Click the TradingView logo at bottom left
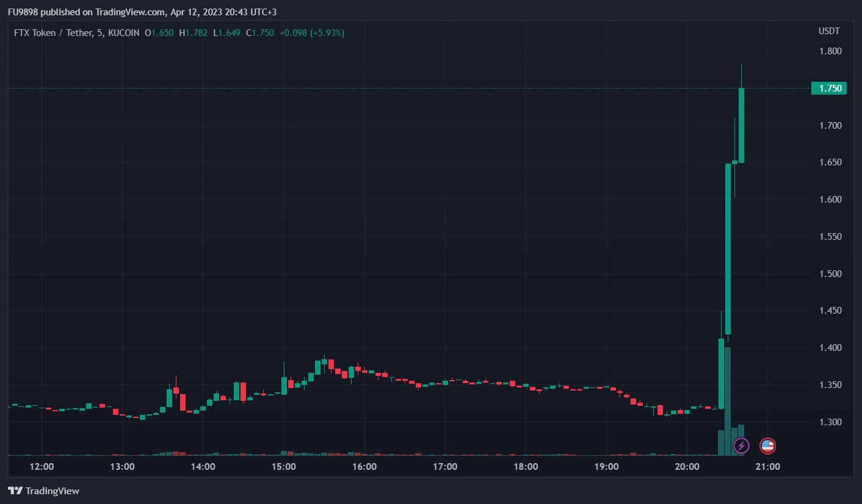This screenshot has width=862, height=504. tap(43, 491)
